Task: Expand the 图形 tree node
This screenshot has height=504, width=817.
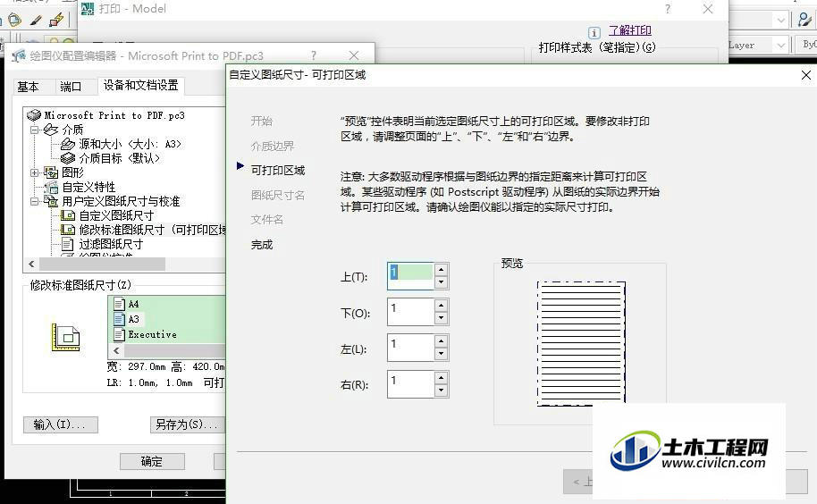Action: [34, 172]
